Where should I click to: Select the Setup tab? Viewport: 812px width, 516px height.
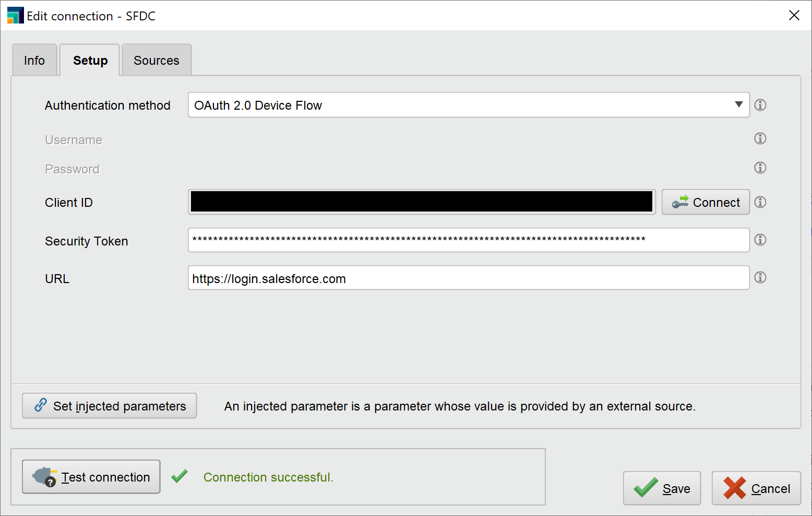89,60
